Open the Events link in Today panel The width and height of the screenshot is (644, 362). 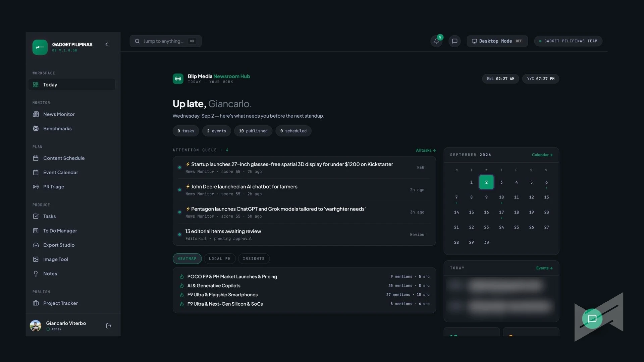(x=544, y=268)
